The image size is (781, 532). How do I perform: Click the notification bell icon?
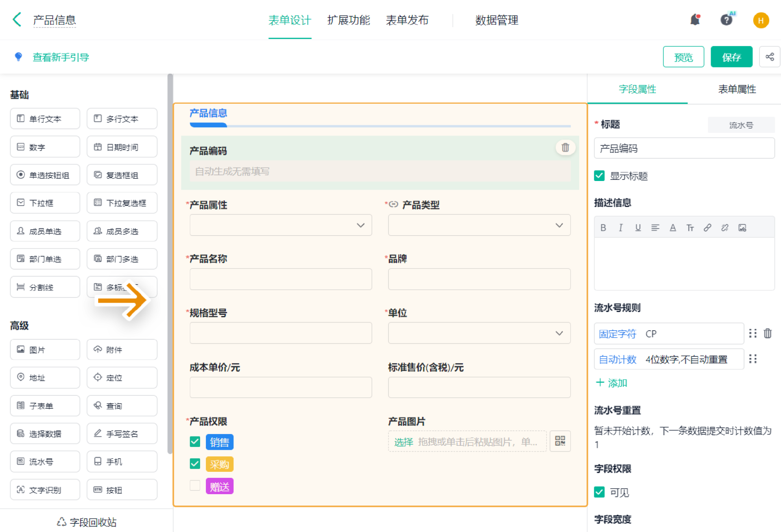coord(695,20)
